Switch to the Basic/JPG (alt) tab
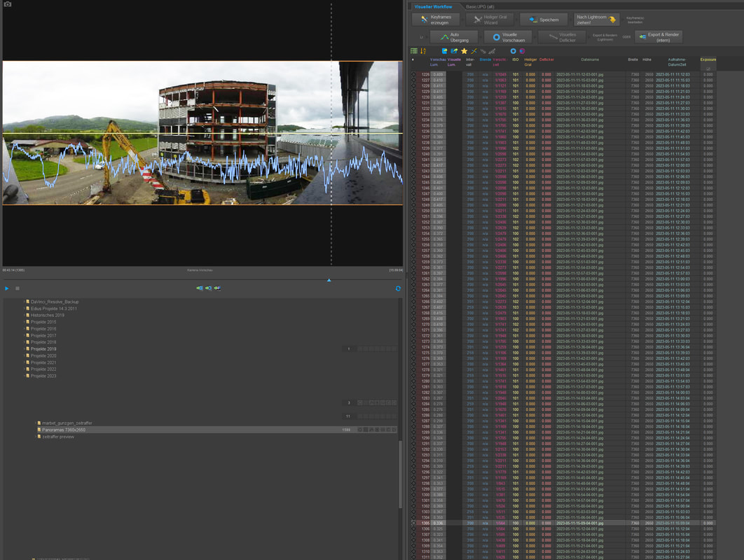The height and width of the screenshot is (560, 744). (481, 6)
